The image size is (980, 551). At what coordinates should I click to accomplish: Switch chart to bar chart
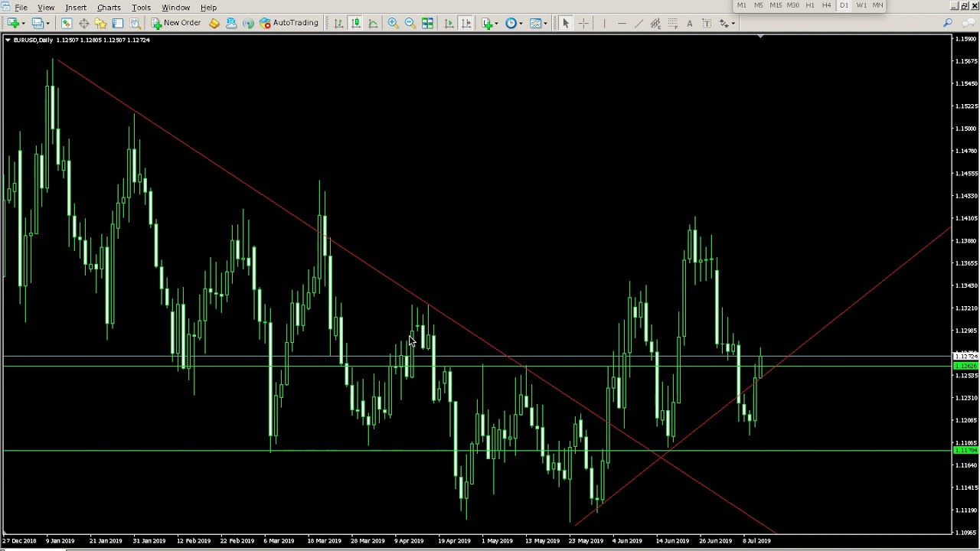pyautogui.click(x=338, y=23)
